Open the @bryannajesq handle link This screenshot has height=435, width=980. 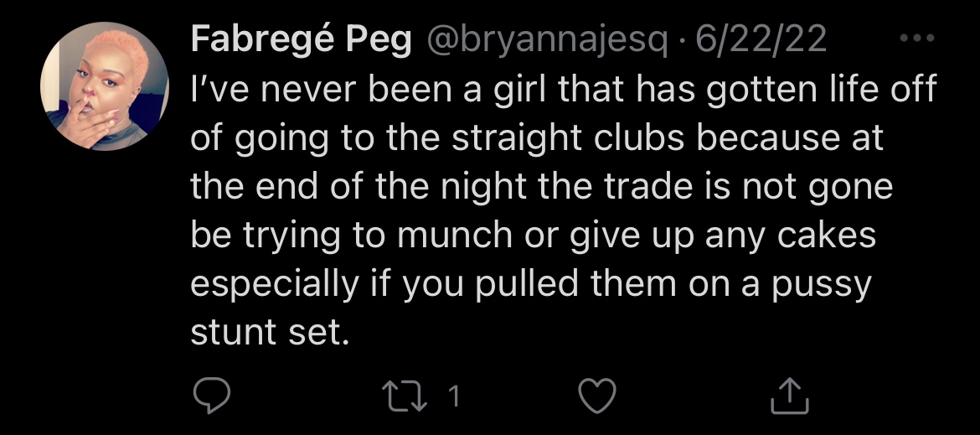click(x=548, y=41)
